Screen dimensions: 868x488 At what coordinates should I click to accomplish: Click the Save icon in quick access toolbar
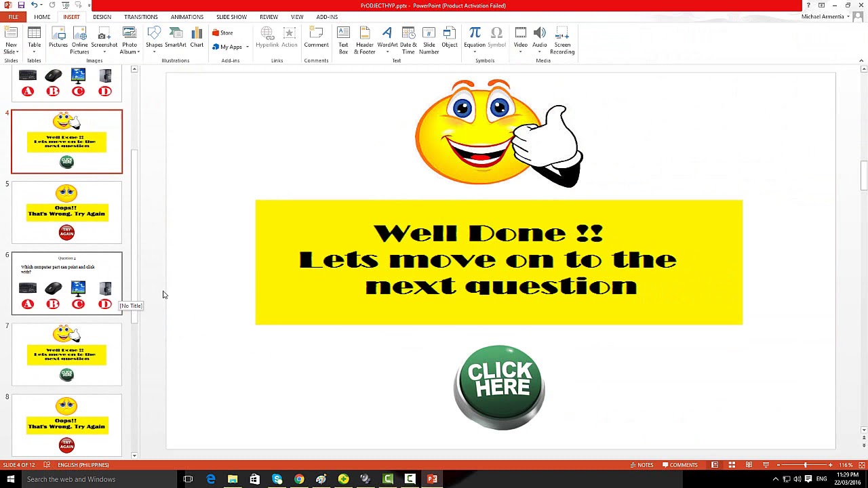(x=21, y=5)
